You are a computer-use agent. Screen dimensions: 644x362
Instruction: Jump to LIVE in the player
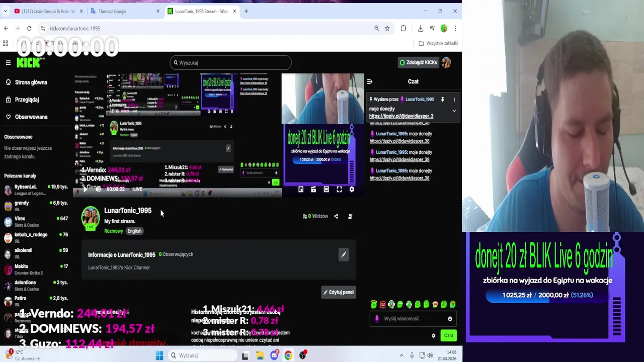(x=137, y=189)
